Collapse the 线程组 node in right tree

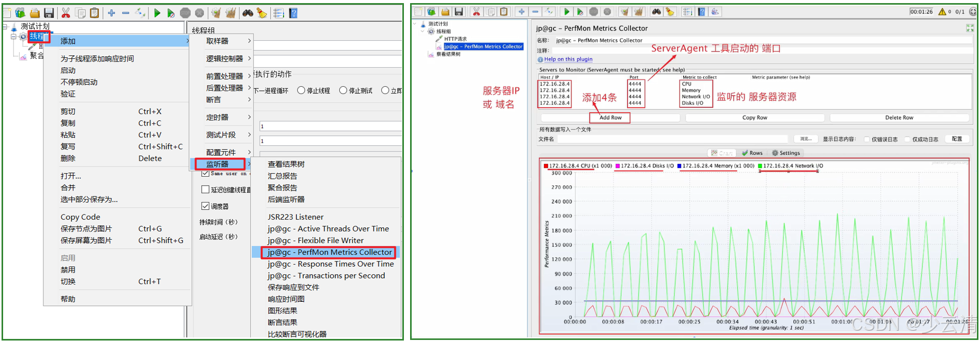pyautogui.click(x=423, y=32)
